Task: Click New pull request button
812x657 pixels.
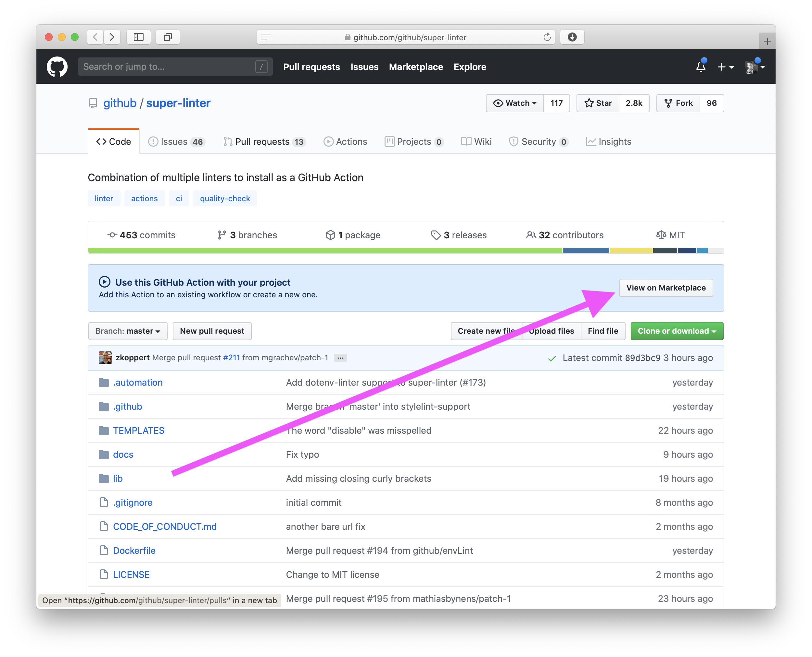Action: 212,331
